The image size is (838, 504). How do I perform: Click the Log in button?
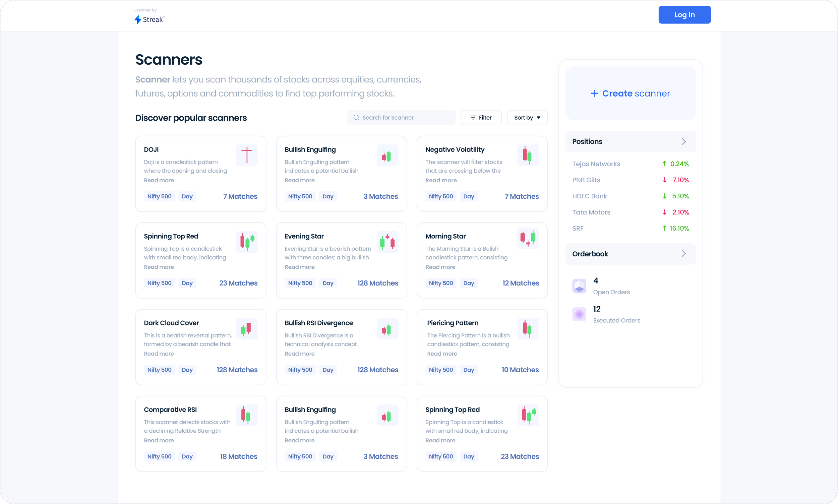click(684, 15)
